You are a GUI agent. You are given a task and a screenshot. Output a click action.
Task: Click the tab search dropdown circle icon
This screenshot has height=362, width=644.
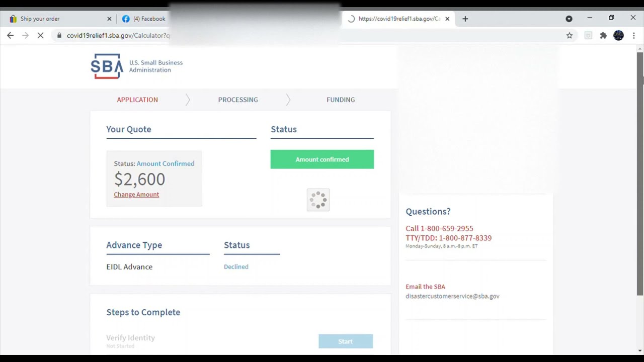coord(569,19)
